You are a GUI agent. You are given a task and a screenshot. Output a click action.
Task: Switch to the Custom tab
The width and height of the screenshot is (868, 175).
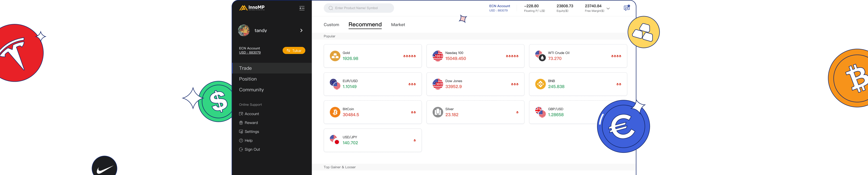(x=331, y=24)
